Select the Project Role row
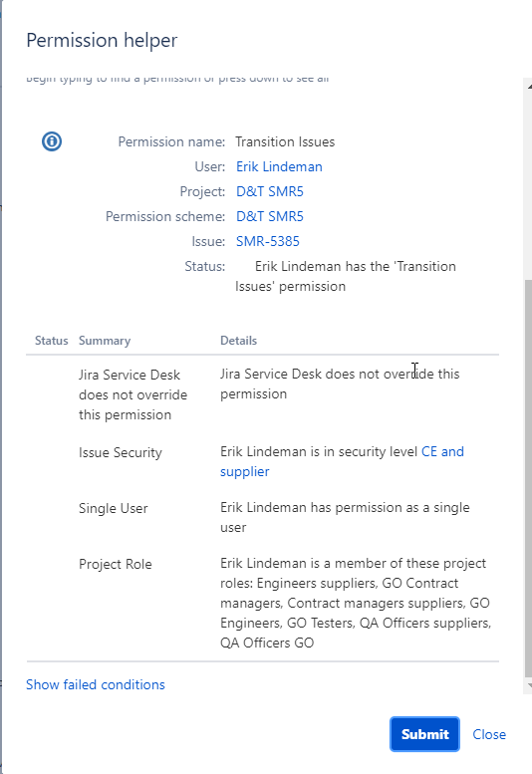 tap(263, 604)
